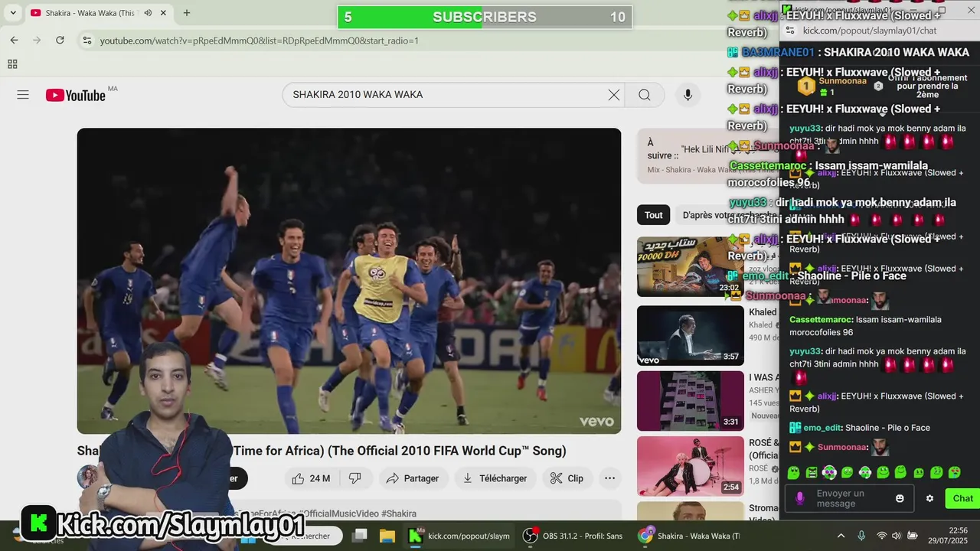
Task: Go back in the browser
Action: [14, 40]
